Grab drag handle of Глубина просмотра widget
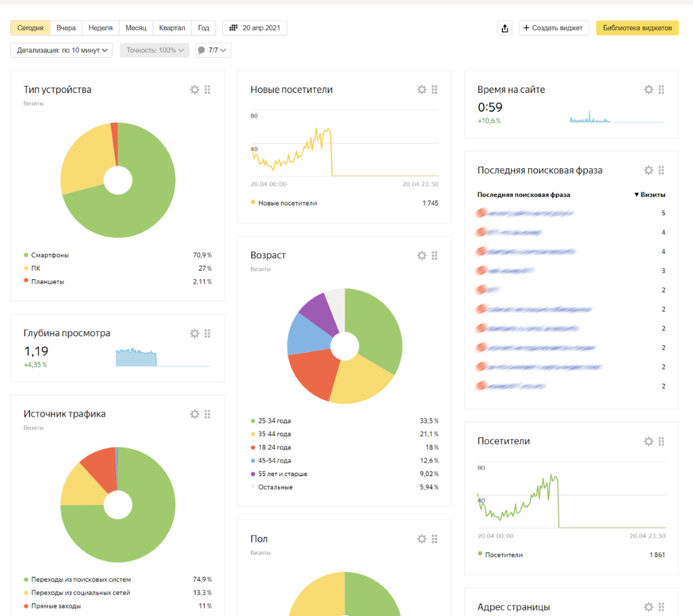 tap(208, 333)
